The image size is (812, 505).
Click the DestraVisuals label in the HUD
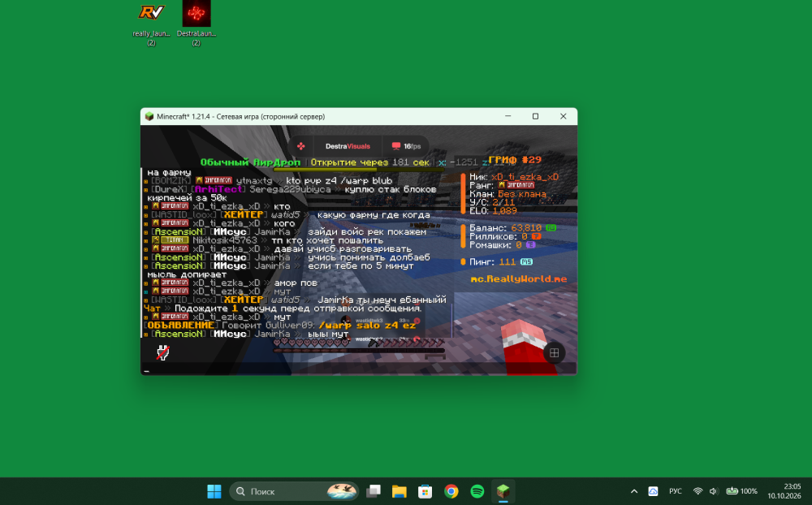(348, 146)
